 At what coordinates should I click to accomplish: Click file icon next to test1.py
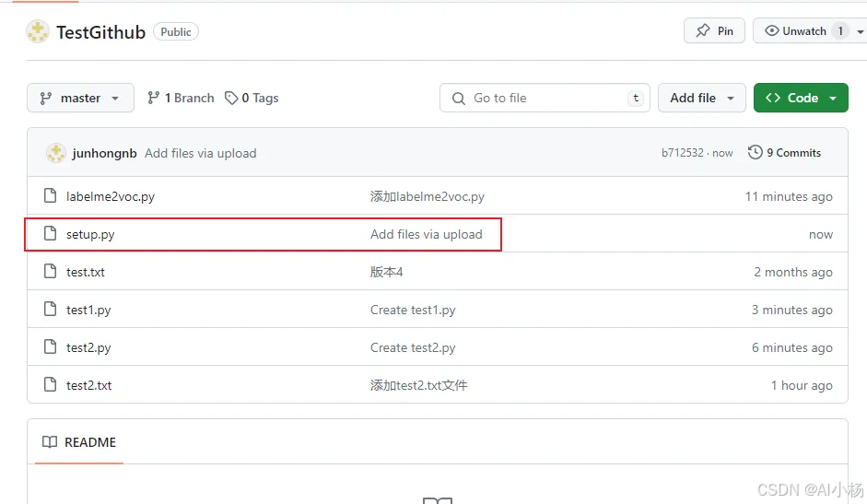(51, 309)
